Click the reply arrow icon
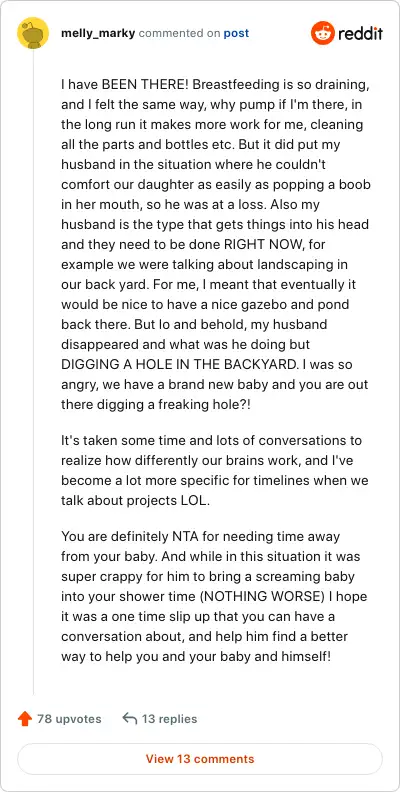Image resolution: width=400 pixels, height=792 pixels. 130,719
